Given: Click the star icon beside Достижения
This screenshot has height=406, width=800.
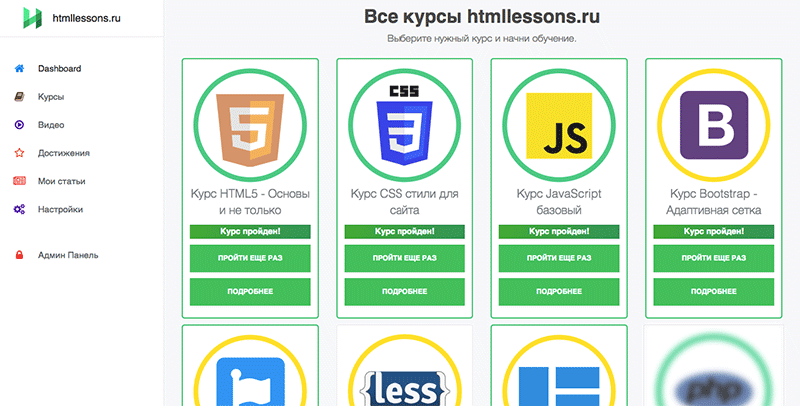Looking at the screenshot, I should click(19, 153).
